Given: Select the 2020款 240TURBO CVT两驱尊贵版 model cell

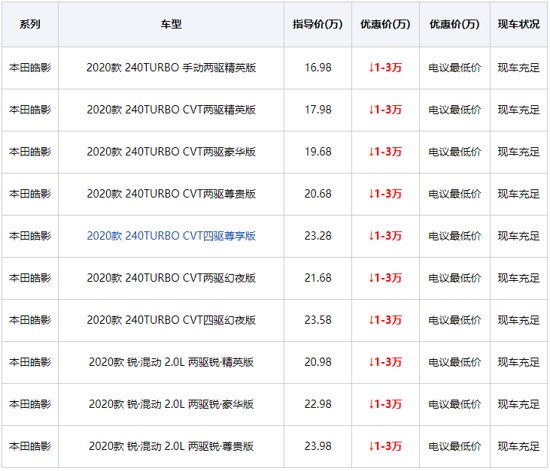Looking at the screenshot, I should [x=171, y=194].
